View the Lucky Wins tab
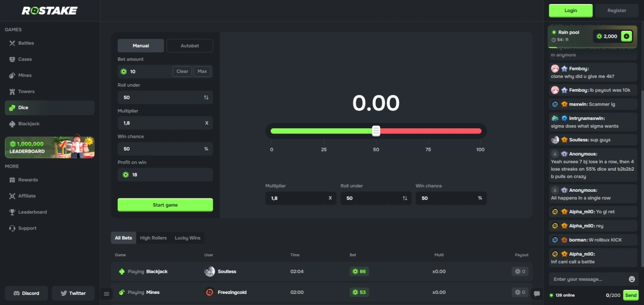 [188, 238]
